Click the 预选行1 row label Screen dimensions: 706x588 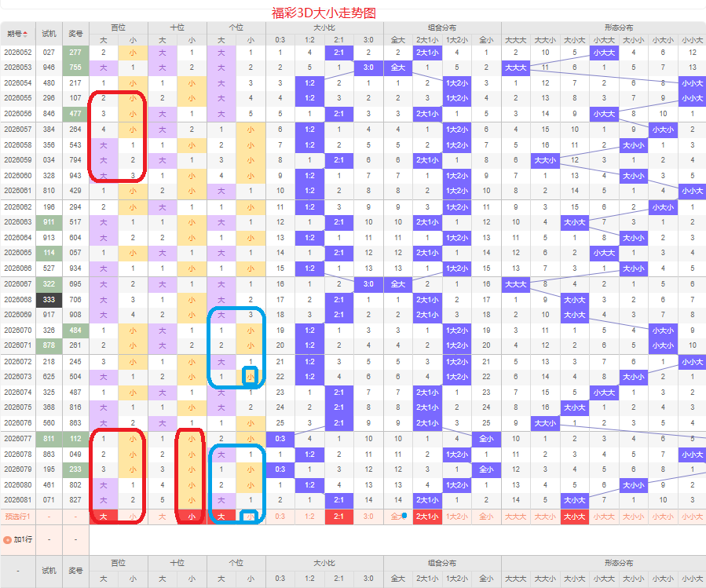[17, 516]
